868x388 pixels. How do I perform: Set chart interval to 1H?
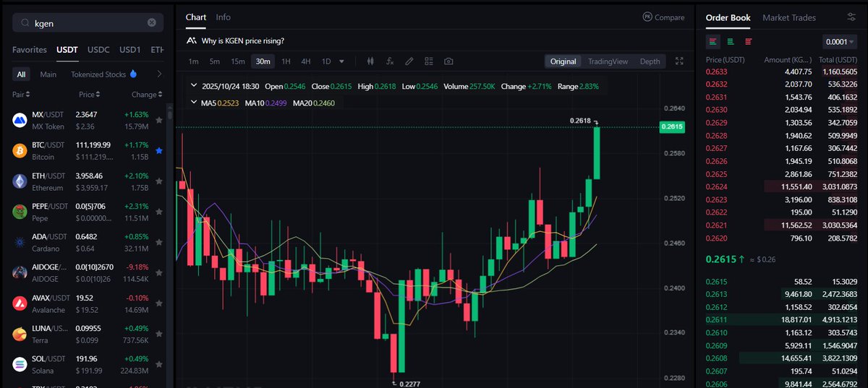click(286, 61)
